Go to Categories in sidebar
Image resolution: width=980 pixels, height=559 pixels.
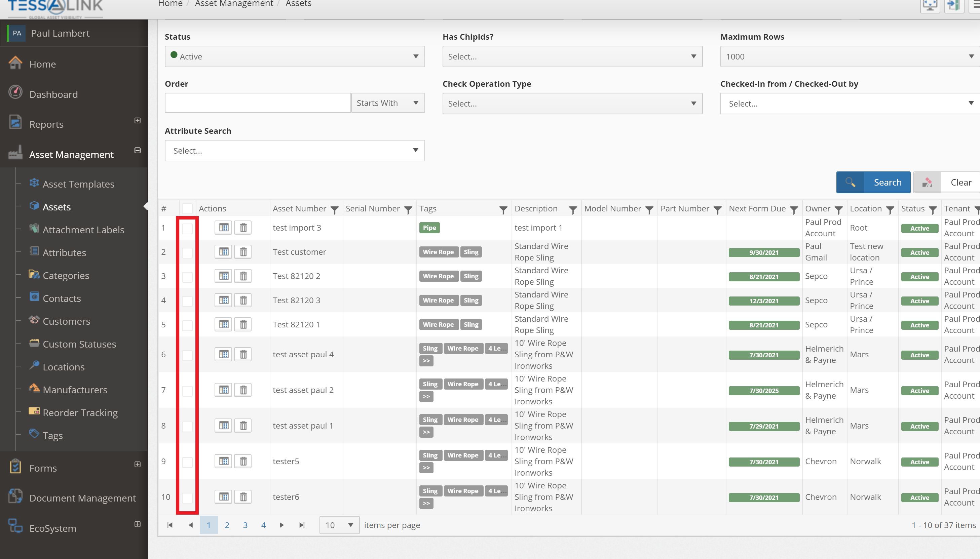click(66, 275)
